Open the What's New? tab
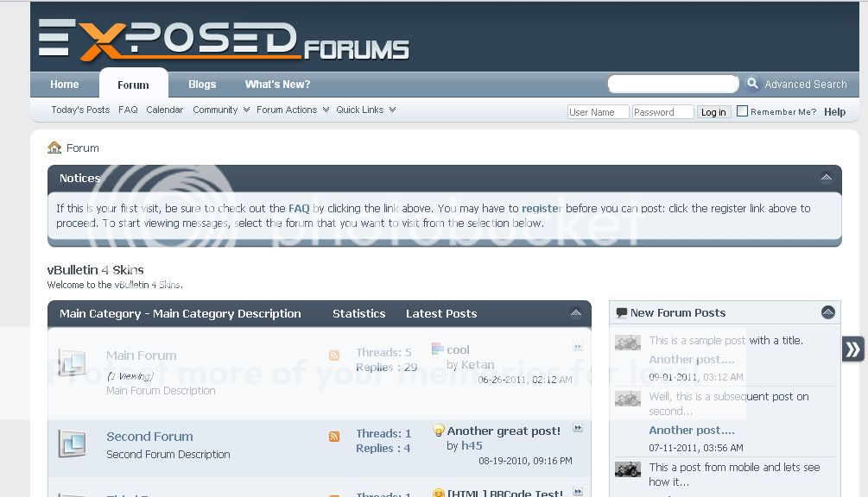The image size is (868, 497). 277,84
